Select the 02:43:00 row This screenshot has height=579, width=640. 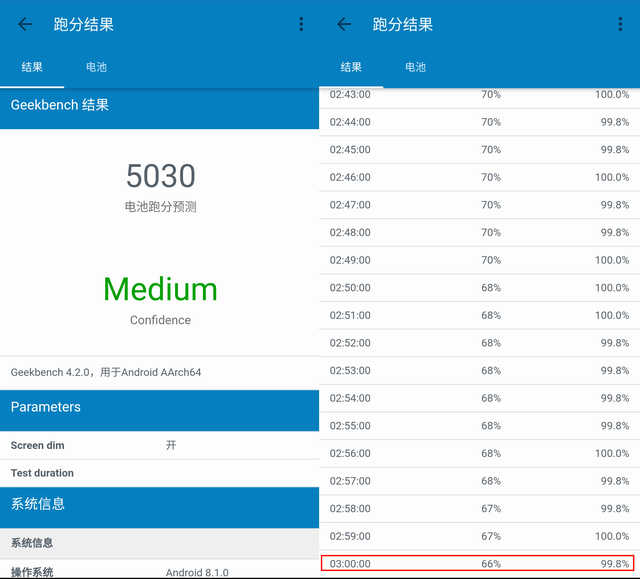click(x=480, y=98)
